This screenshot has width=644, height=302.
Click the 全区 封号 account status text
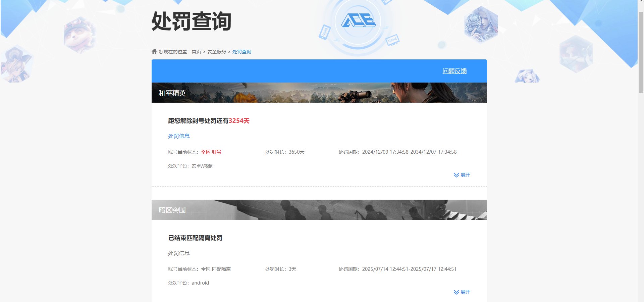[x=211, y=152]
